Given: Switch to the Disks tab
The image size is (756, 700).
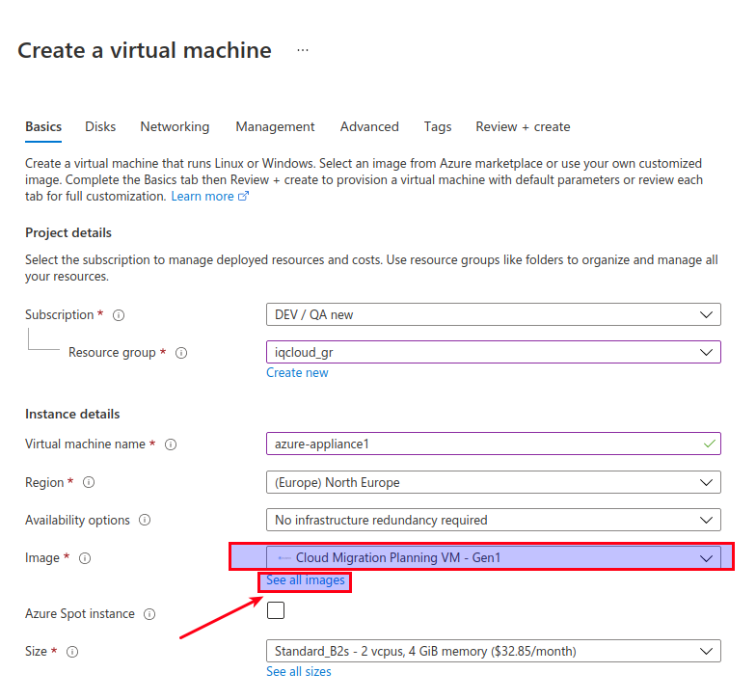Looking at the screenshot, I should [x=100, y=127].
